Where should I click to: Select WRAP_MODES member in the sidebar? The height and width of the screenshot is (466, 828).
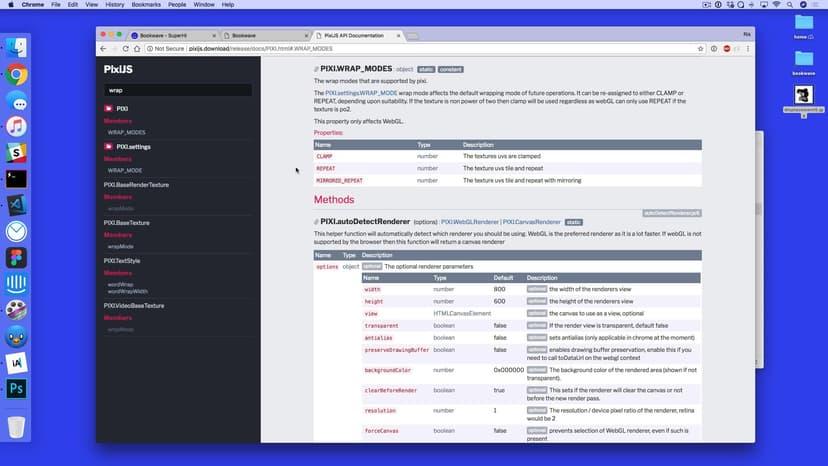tap(126, 132)
